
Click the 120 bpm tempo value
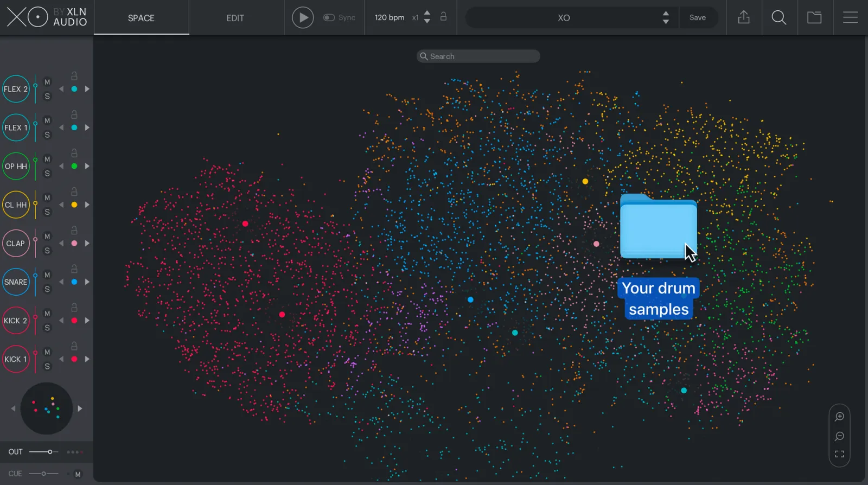tap(390, 18)
